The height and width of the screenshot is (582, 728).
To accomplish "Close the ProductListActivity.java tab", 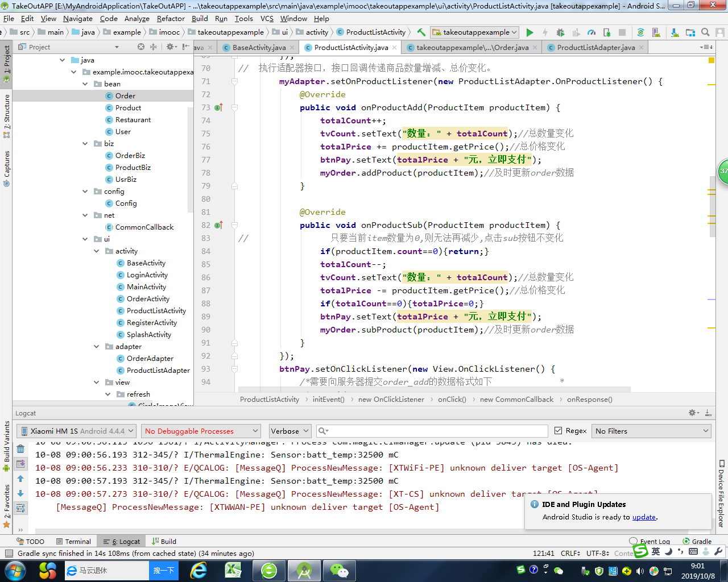I will click(395, 48).
